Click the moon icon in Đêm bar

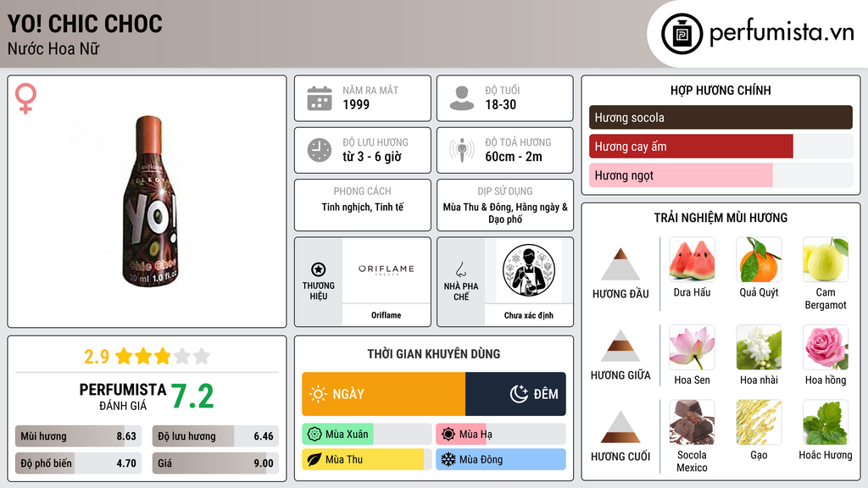[x=519, y=394]
